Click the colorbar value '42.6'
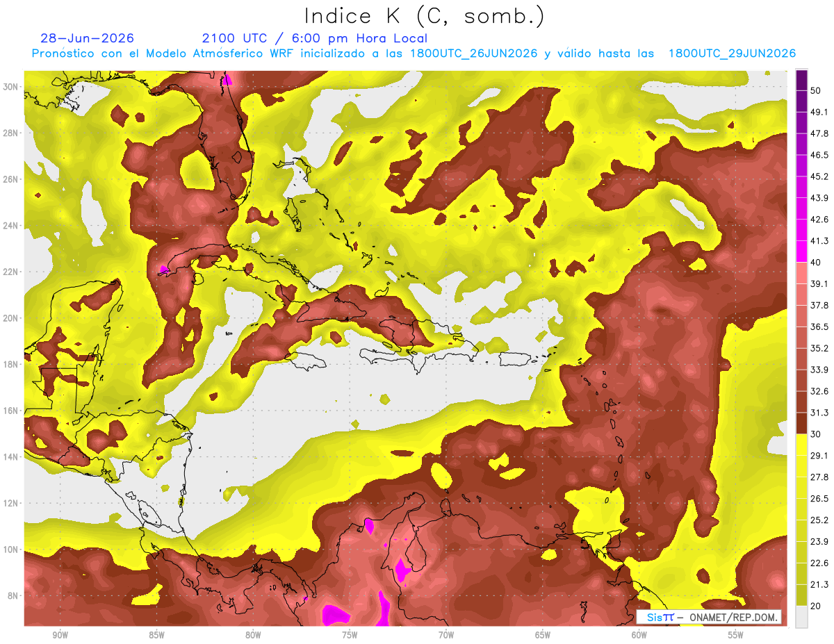The height and width of the screenshot is (644, 834). click(x=819, y=220)
